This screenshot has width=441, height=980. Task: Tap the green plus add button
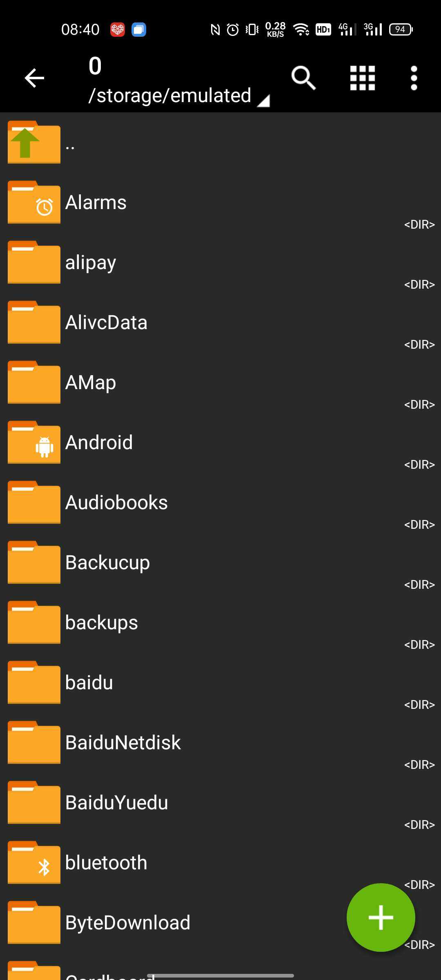click(381, 918)
